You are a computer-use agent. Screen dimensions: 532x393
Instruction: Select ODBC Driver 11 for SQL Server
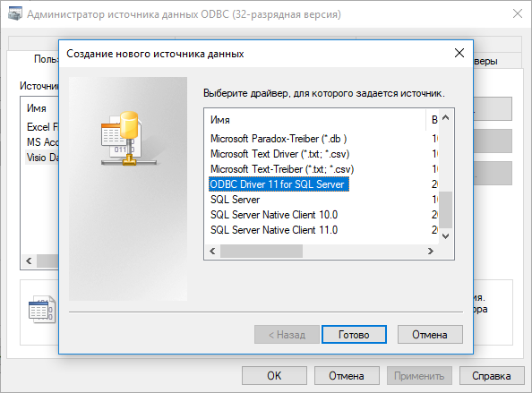pos(279,184)
